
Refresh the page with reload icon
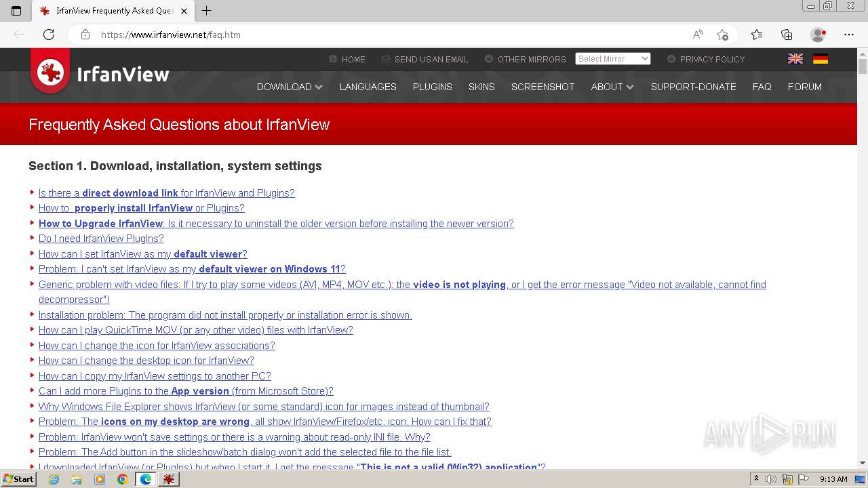(x=49, y=35)
